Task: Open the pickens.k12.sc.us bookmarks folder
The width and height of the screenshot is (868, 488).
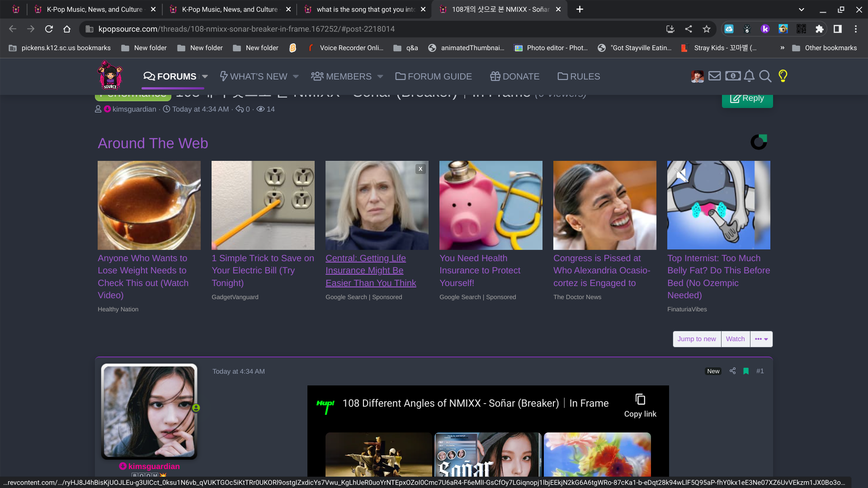Action: coord(60,48)
